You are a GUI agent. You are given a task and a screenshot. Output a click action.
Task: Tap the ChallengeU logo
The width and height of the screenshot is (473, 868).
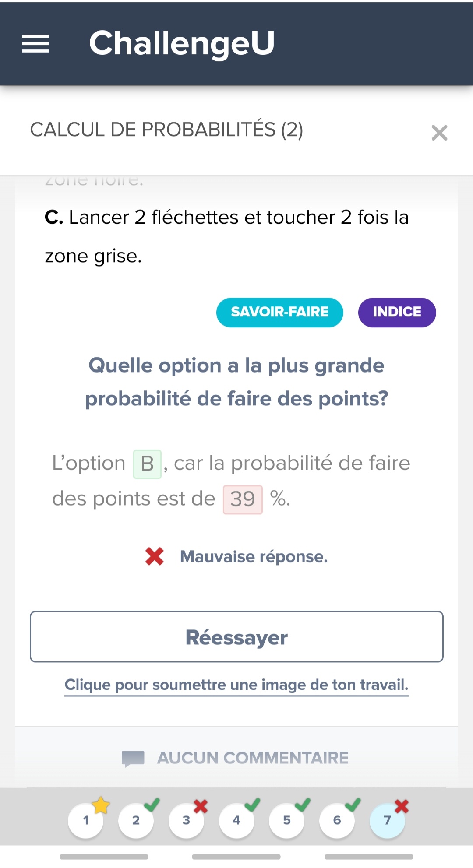pyautogui.click(x=182, y=43)
